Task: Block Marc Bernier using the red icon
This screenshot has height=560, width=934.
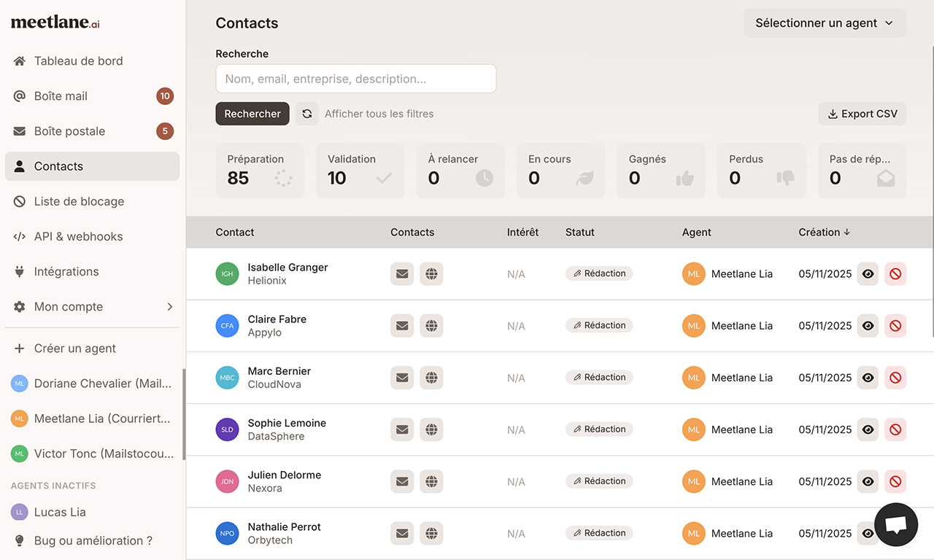Action: coord(895,378)
